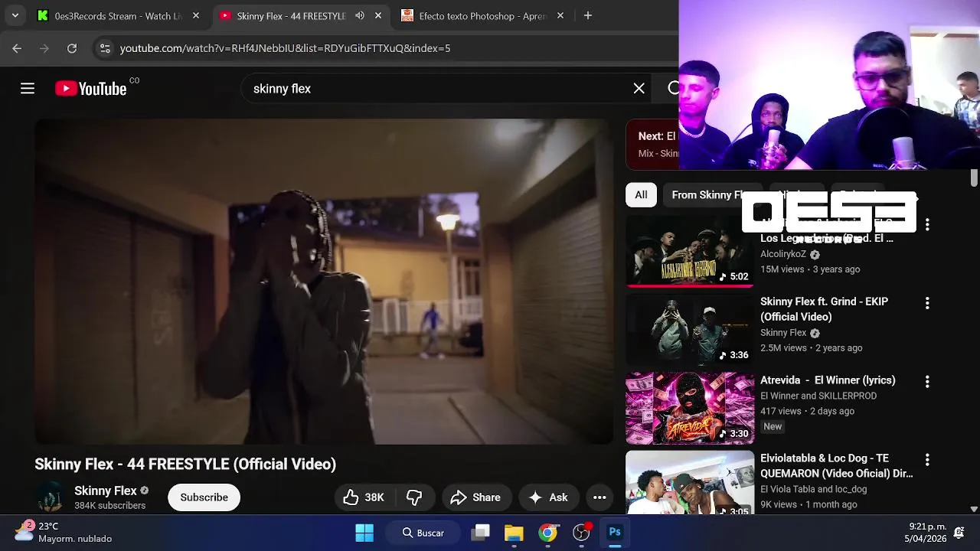980x551 pixels.
Task: Dislike the 44 FREESTYLE video
Action: 414,497
